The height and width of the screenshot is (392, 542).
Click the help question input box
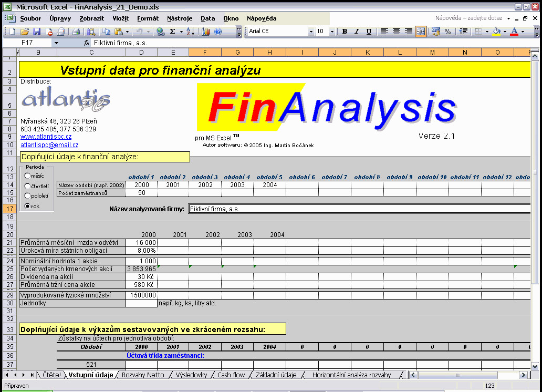[x=468, y=18]
